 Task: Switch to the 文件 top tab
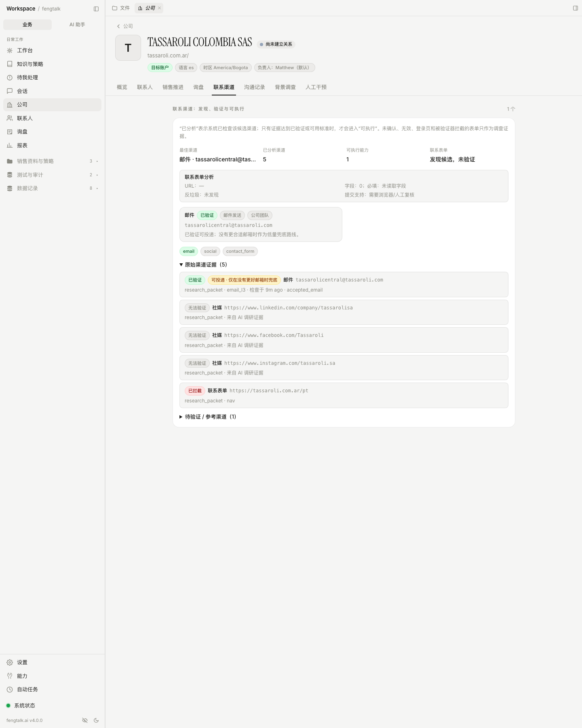point(121,8)
